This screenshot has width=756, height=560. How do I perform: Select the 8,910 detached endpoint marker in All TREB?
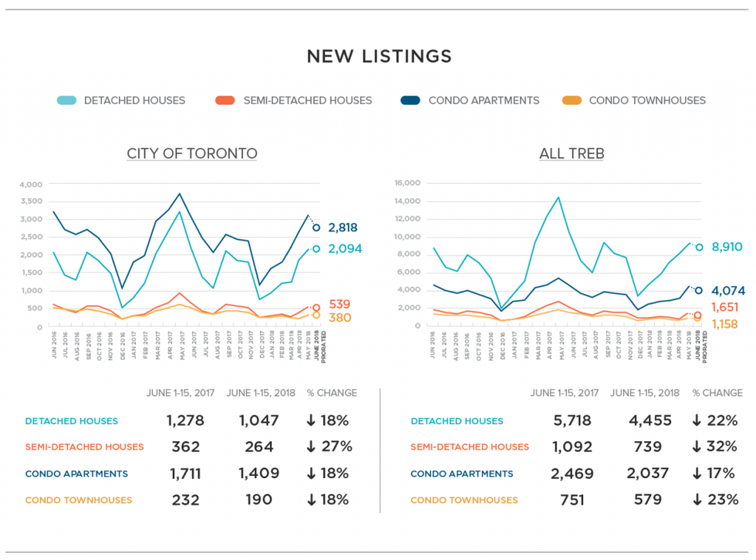(699, 248)
